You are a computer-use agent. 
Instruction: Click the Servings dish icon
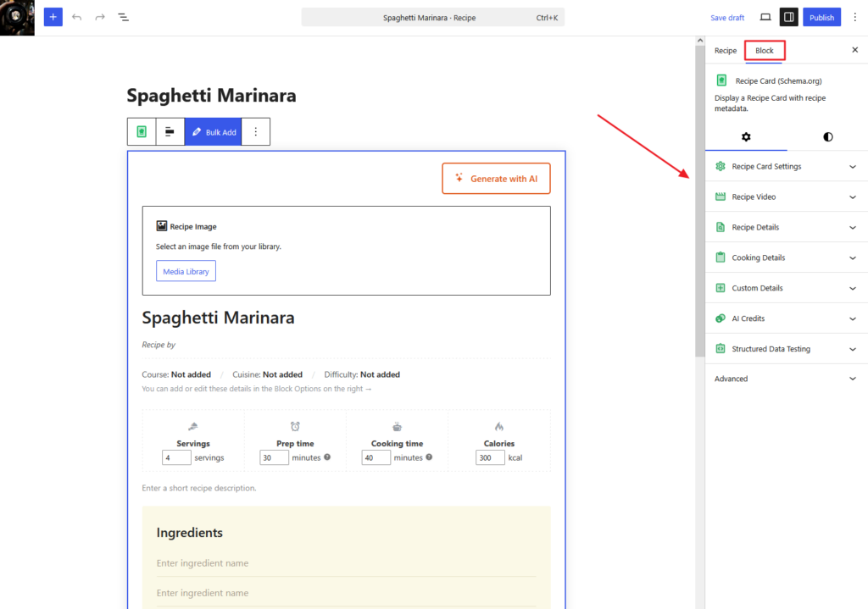(x=192, y=426)
